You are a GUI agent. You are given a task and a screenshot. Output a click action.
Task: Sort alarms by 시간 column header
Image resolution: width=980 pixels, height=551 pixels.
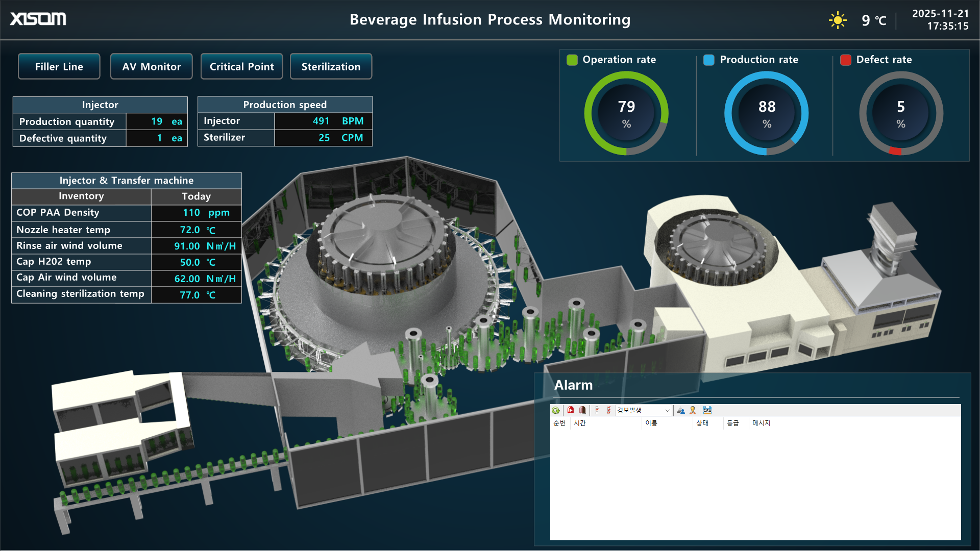[580, 423]
